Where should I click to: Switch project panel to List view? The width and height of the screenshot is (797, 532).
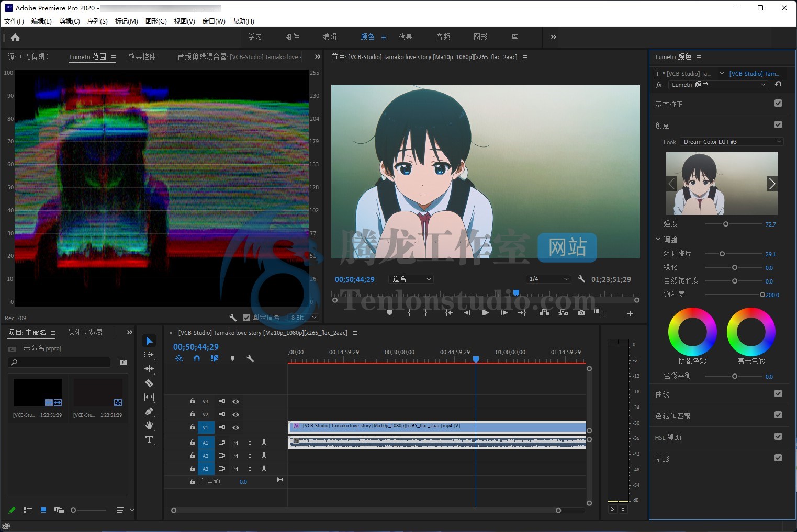[x=28, y=510]
